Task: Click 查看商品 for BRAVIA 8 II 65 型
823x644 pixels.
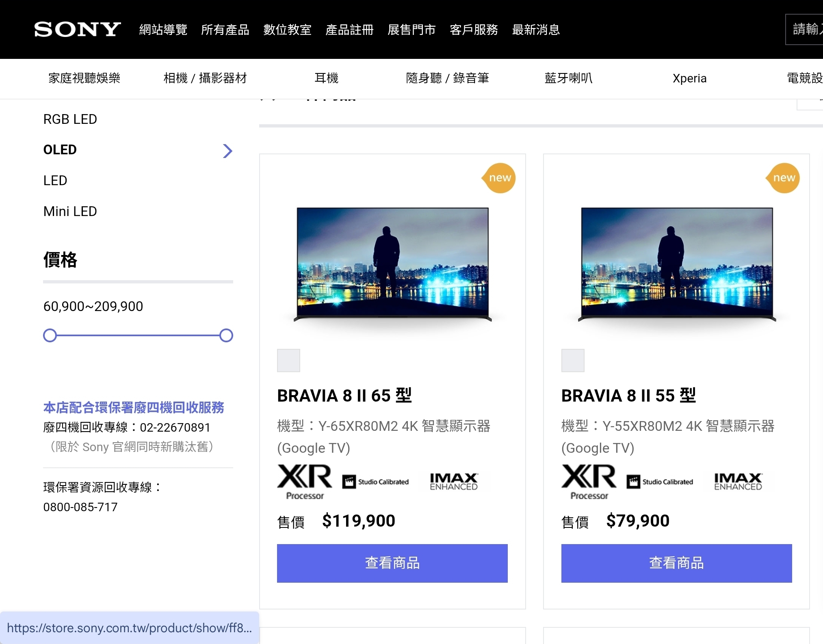Action: 392,563
